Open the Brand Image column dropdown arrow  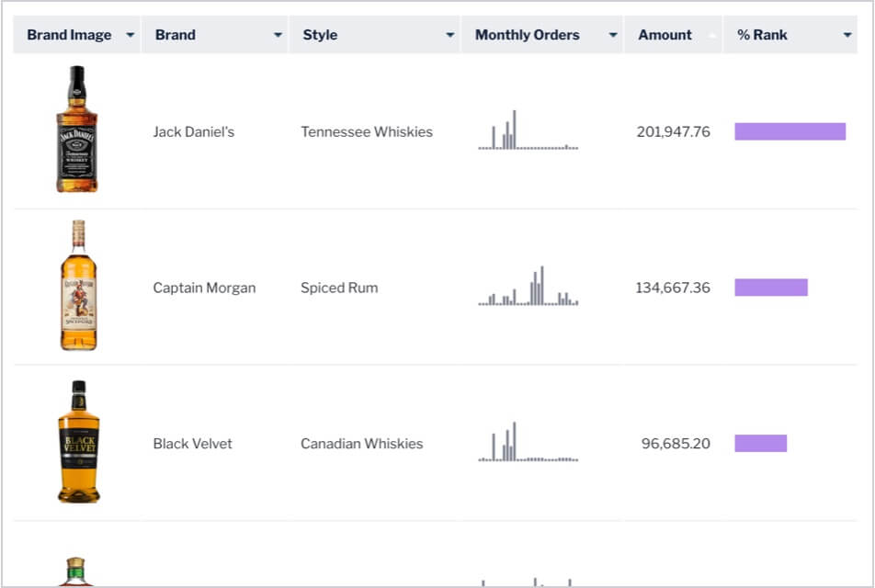130,35
